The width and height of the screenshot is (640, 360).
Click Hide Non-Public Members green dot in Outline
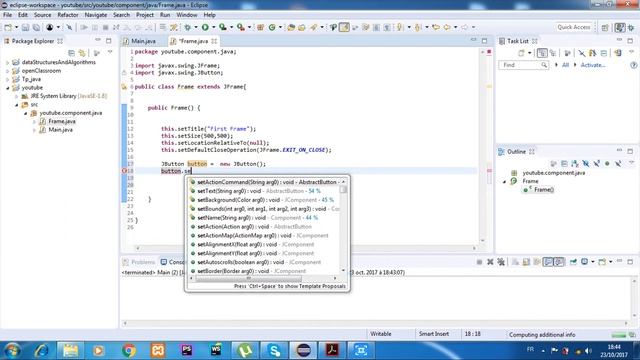607,164
